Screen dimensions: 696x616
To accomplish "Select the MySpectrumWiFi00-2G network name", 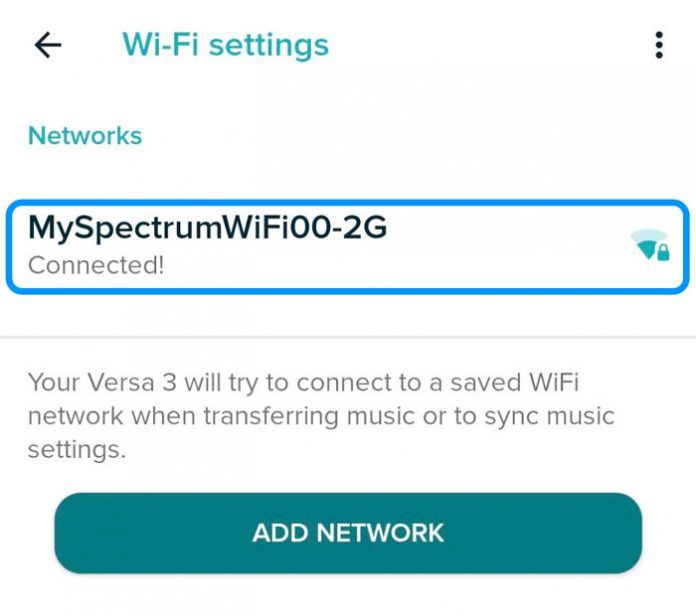I will (x=207, y=228).
